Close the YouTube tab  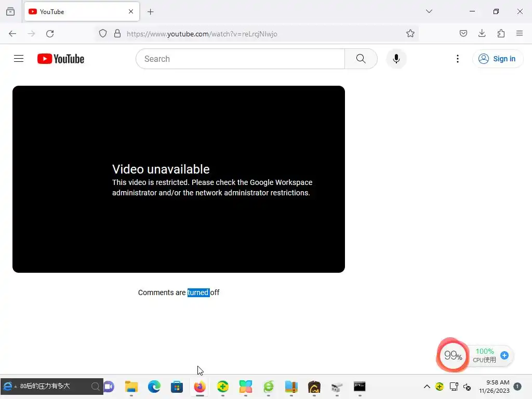[131, 11]
